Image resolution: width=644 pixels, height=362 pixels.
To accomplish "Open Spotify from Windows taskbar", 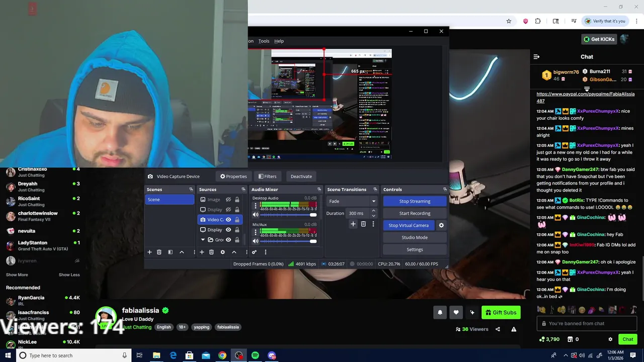I will point(255,355).
